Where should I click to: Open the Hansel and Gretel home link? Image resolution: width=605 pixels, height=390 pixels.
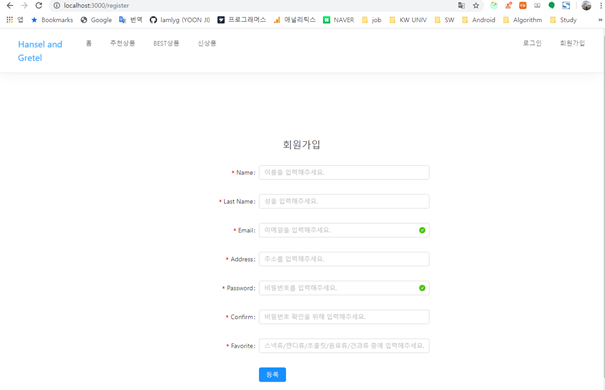(40, 51)
